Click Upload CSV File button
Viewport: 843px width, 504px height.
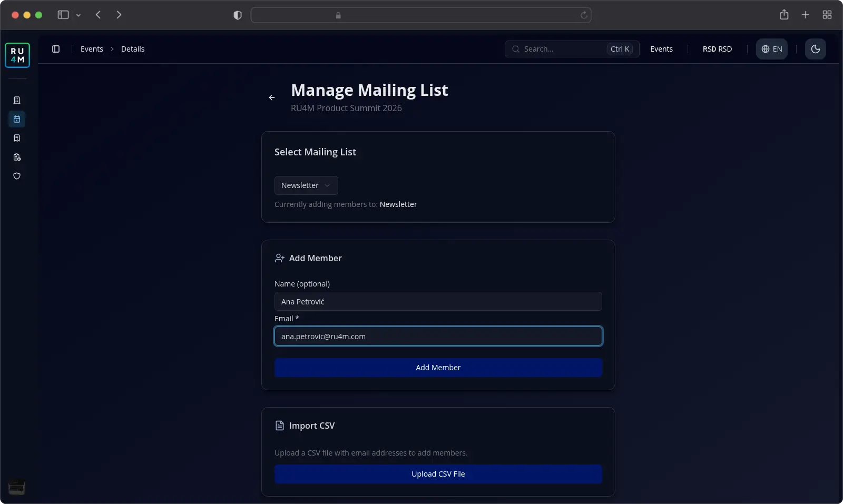click(x=438, y=474)
